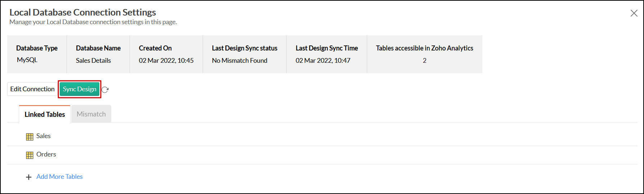This screenshot has width=644, height=194.
Task: Open the Edit Connection button
Action: pyautogui.click(x=32, y=89)
